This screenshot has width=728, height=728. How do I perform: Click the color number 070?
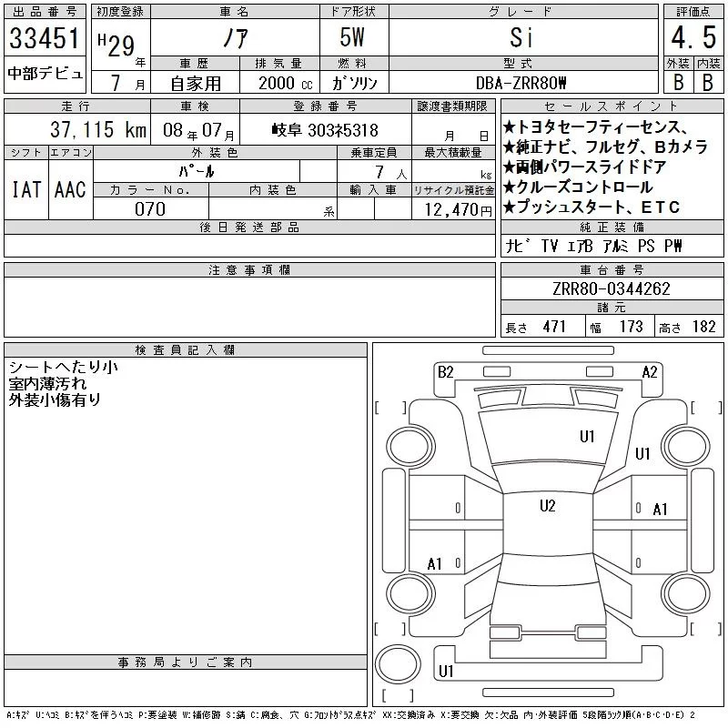tap(150, 209)
